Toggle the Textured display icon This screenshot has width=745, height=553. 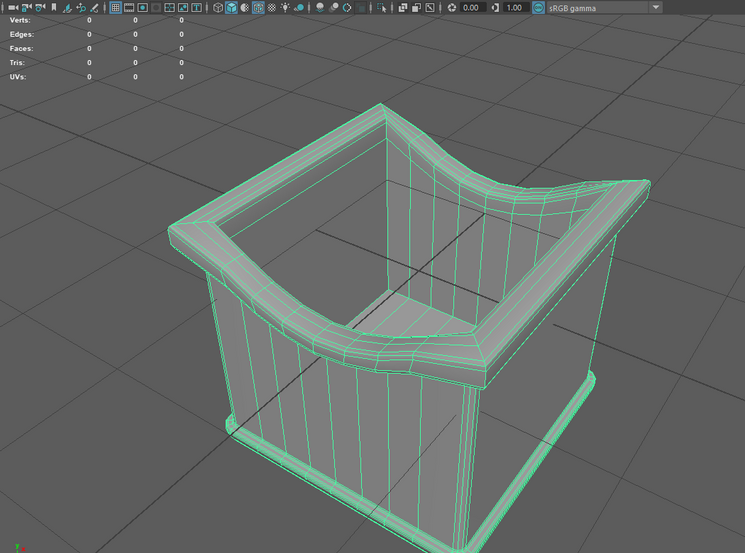[x=272, y=8]
